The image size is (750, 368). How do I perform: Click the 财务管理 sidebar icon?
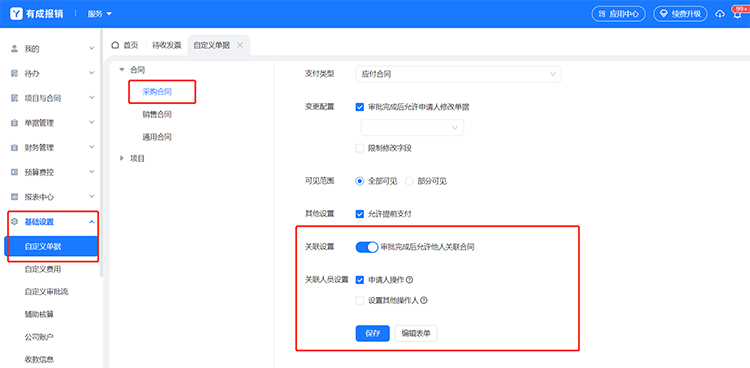14,147
